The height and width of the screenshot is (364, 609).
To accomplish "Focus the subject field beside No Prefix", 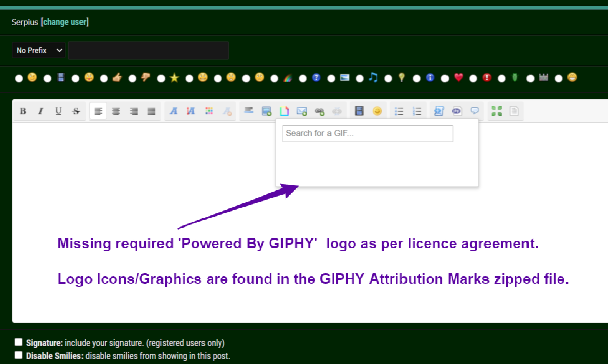I will tap(148, 51).
